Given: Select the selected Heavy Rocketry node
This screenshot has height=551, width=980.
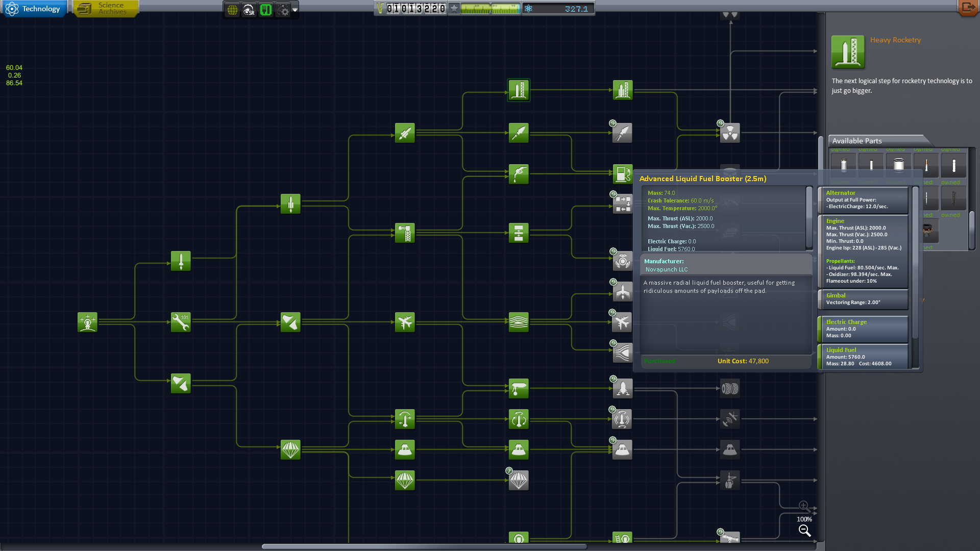Looking at the screenshot, I should point(519,90).
